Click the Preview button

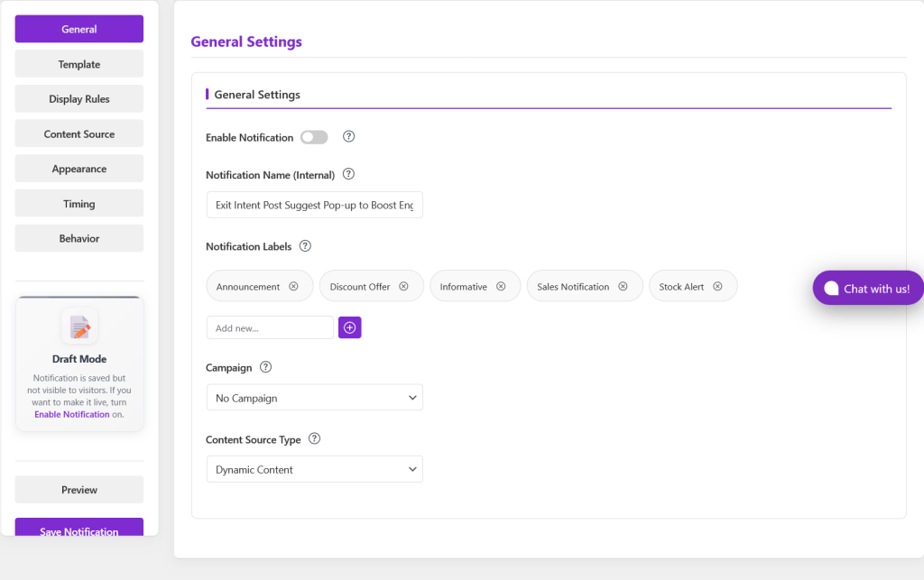(x=79, y=489)
